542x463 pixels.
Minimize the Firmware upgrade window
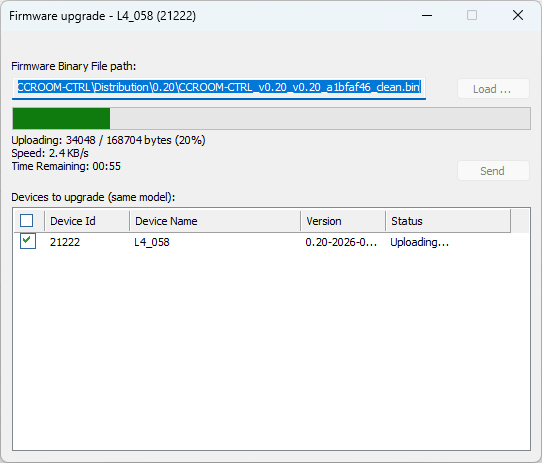pyautogui.click(x=427, y=16)
